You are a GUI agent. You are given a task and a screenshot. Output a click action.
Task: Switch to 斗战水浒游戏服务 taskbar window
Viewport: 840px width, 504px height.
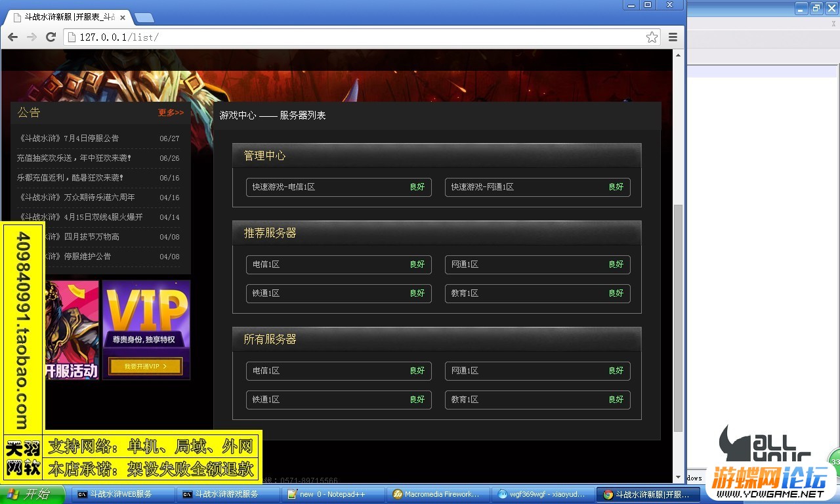tap(228, 495)
